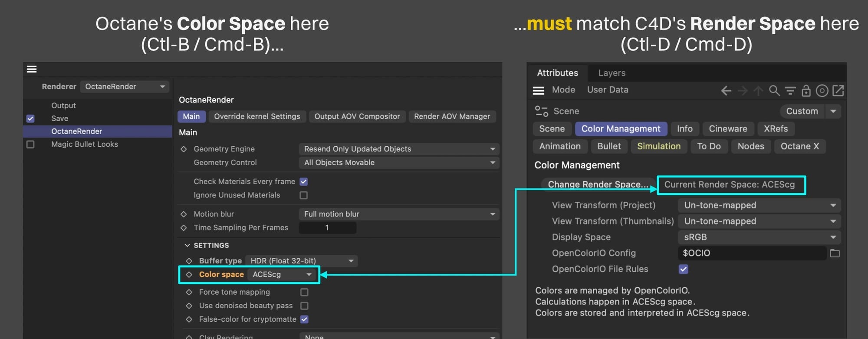Click the up arrow navigation icon
The height and width of the screenshot is (339, 868).
(x=758, y=90)
